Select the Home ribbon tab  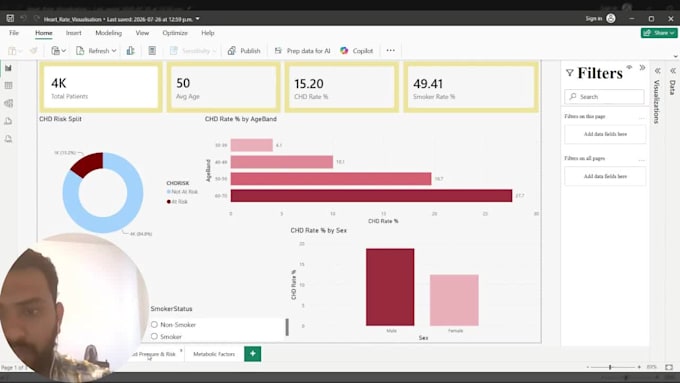tap(44, 33)
